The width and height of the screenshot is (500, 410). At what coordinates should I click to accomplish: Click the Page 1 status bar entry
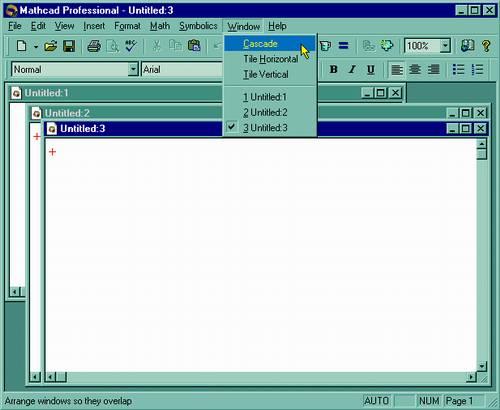(463, 401)
